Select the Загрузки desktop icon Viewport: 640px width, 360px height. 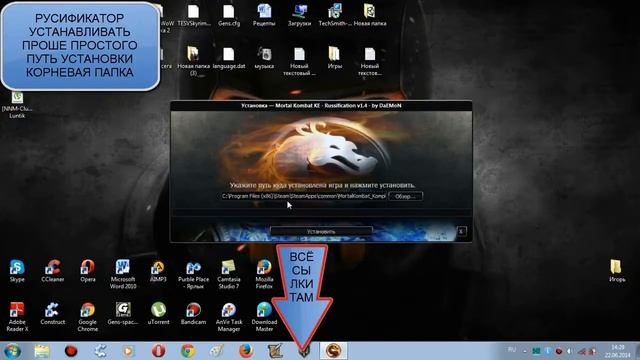(299, 15)
